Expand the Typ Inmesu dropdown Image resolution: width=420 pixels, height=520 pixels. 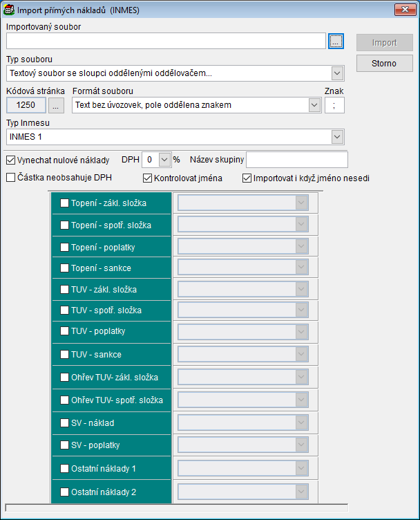(x=337, y=137)
